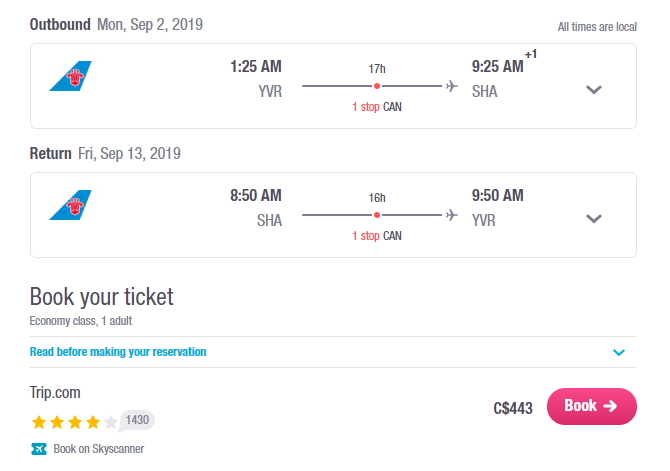The width and height of the screenshot is (670, 471).
Task: Click the 1430 reviews count bubble
Action: click(137, 420)
